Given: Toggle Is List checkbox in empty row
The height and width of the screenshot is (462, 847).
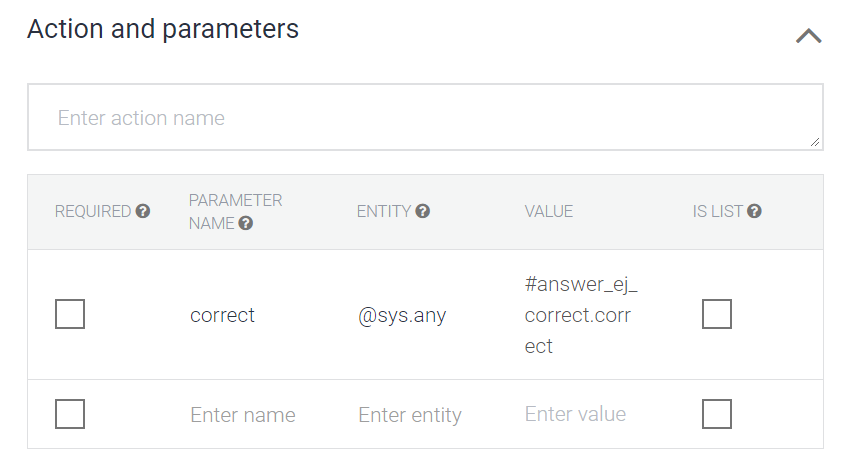Looking at the screenshot, I should click(x=717, y=414).
